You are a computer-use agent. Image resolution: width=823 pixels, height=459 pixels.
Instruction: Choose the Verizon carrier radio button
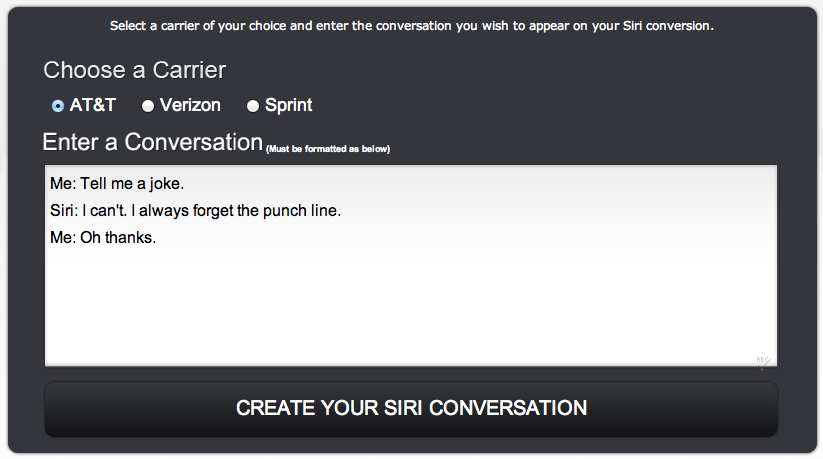[148, 106]
